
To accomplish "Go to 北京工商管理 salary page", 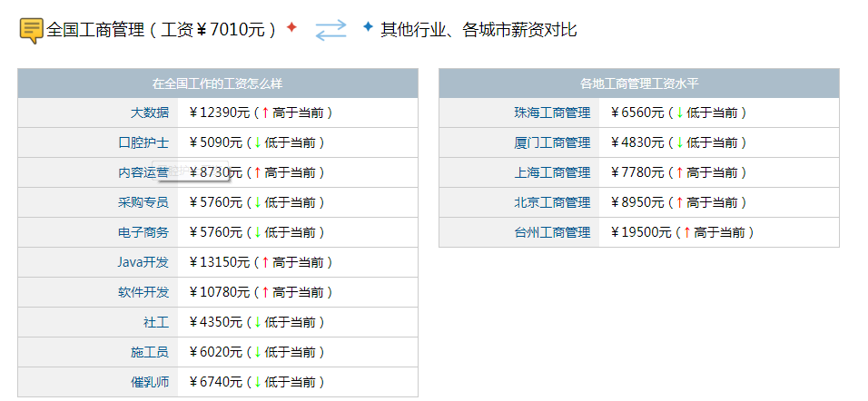I will (x=551, y=202).
